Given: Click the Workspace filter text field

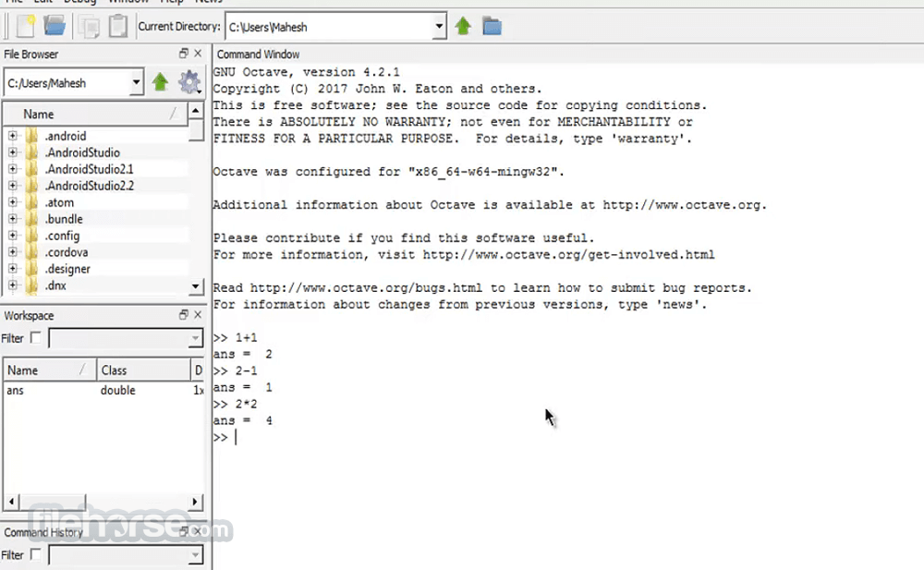Looking at the screenshot, I should (118, 338).
